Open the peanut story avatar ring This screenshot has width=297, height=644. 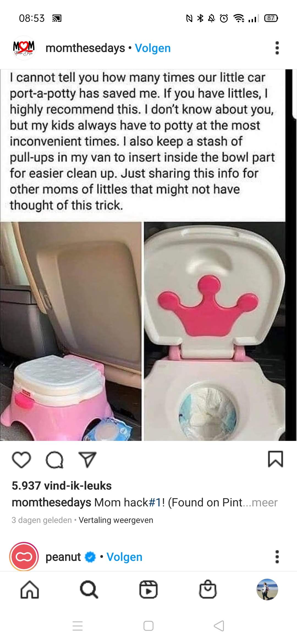(24, 557)
